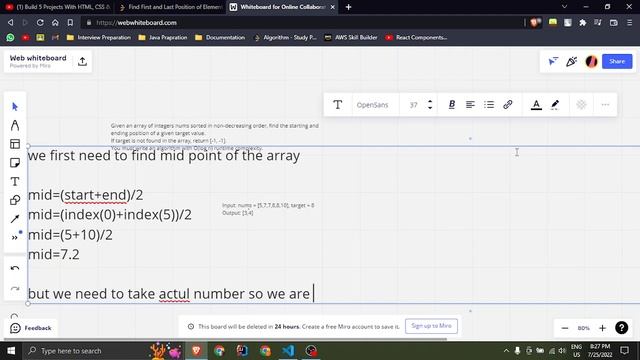Open a new browser tab

pos(348,7)
